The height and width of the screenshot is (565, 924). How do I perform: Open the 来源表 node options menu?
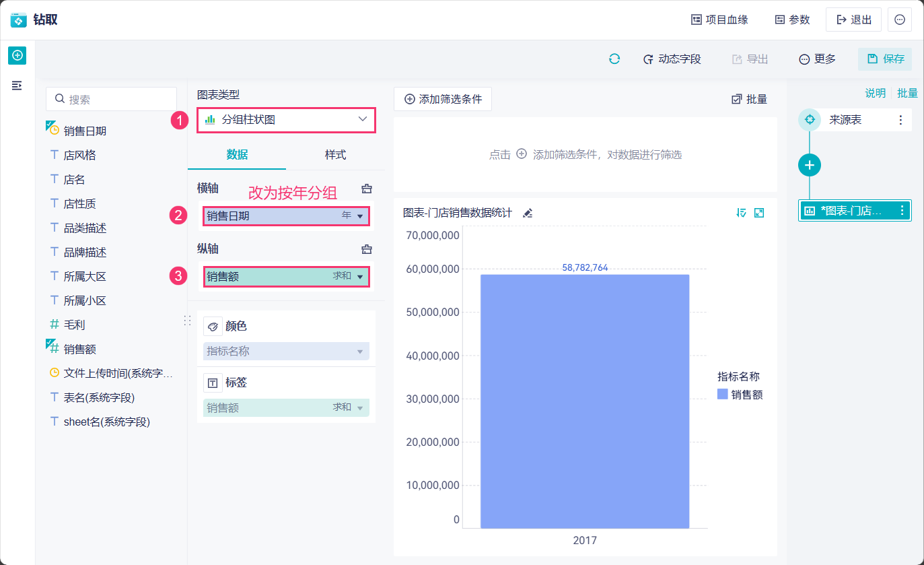(x=900, y=120)
